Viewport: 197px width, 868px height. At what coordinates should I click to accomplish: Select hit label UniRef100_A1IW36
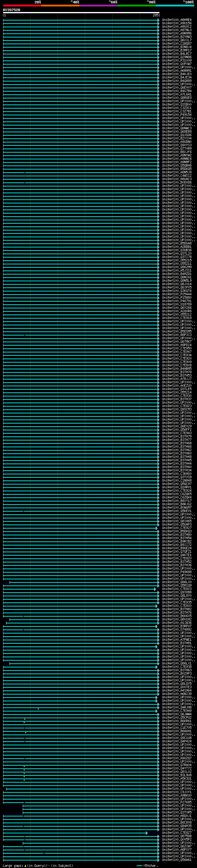pos(177,623)
